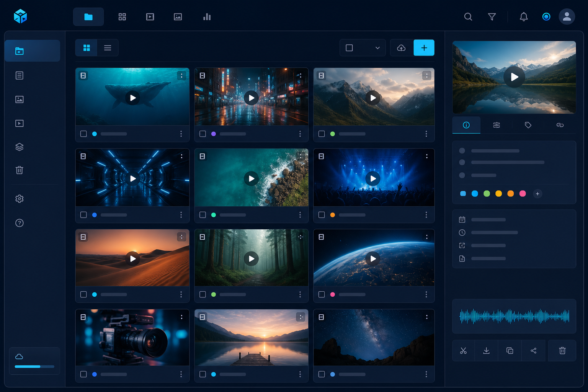
Task: Click the filter funnel icon
Action: point(492,17)
